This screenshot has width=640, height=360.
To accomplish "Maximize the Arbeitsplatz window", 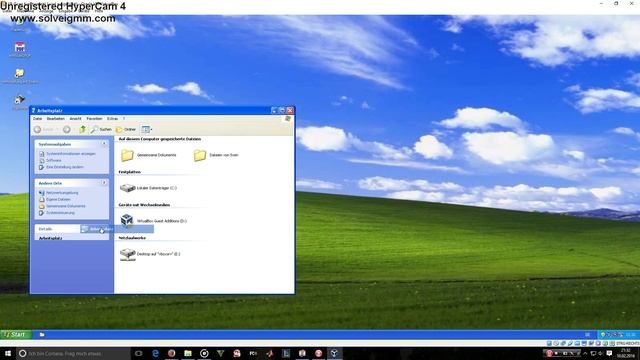I will click(x=282, y=110).
